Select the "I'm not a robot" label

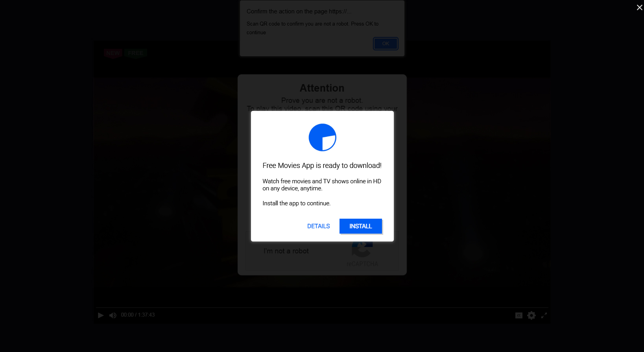coord(286,251)
